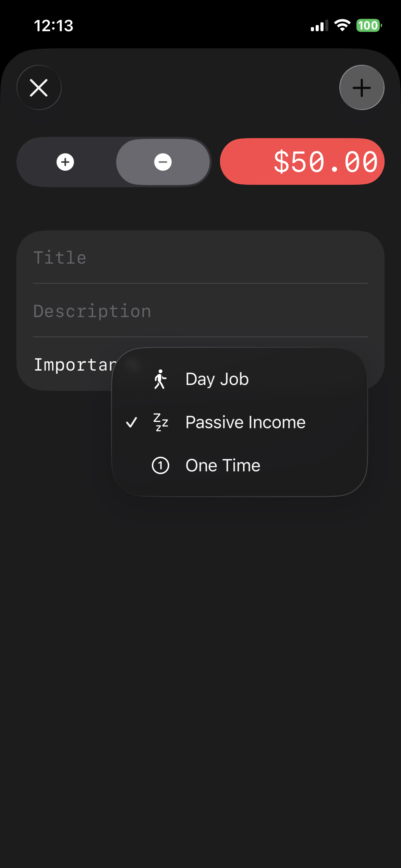Close the new transaction sheet
Viewport: 401px width, 868px height.
[39, 87]
